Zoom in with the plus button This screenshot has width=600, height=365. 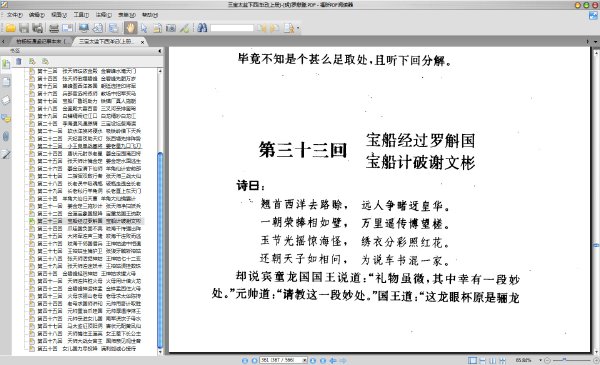pos(595,360)
